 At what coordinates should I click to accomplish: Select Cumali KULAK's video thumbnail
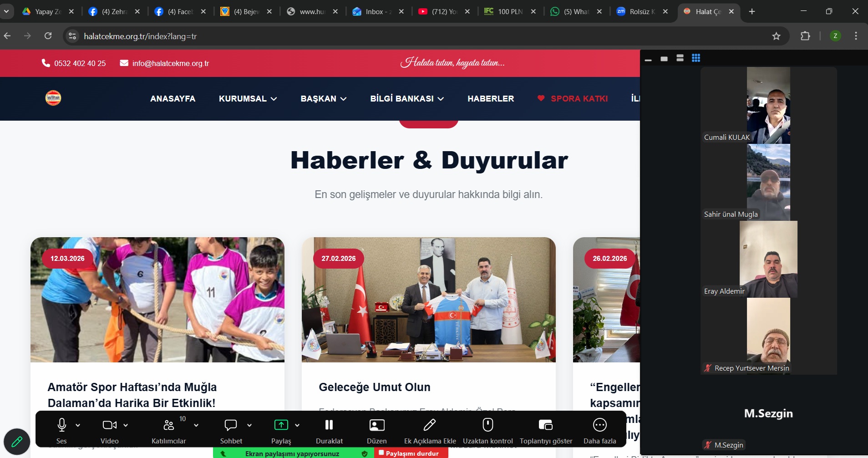(x=768, y=105)
